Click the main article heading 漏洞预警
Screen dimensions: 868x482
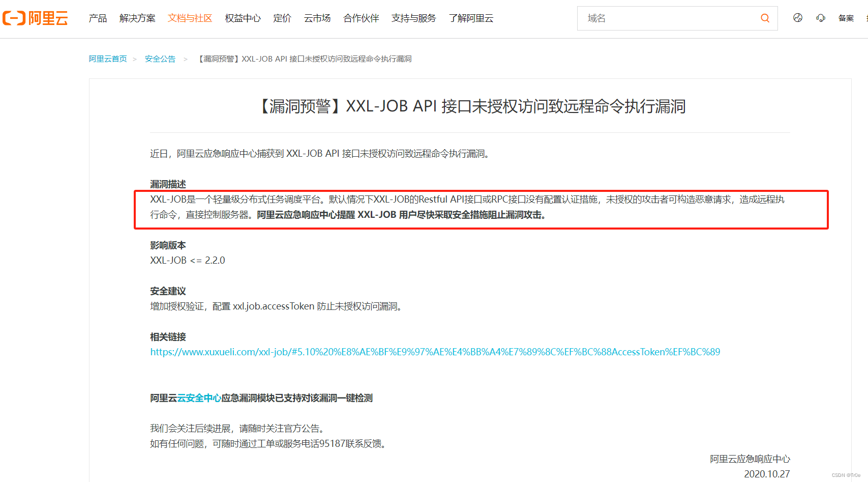click(470, 106)
